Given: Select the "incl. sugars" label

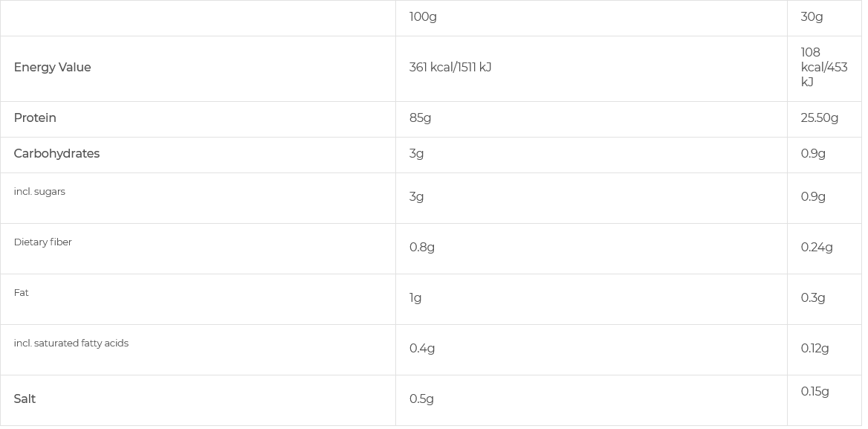Looking at the screenshot, I should (39, 192).
